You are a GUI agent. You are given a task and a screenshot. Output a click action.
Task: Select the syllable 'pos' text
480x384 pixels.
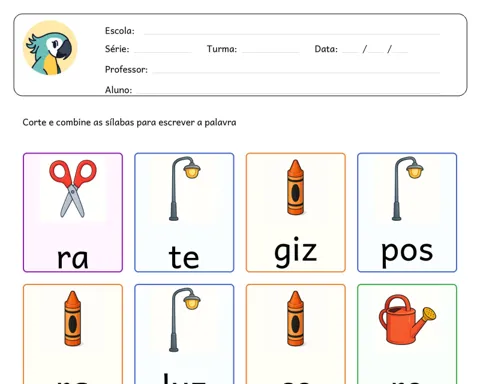point(407,253)
